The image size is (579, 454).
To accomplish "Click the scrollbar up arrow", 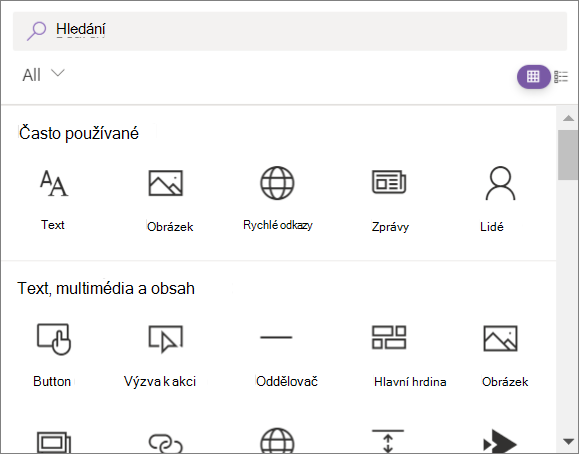I will (568, 118).
